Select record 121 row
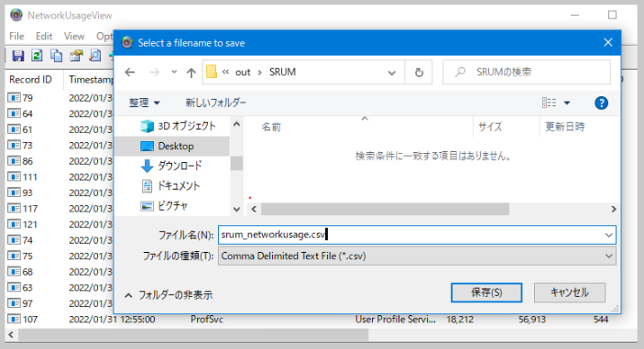This screenshot has height=349, width=644. click(60, 224)
